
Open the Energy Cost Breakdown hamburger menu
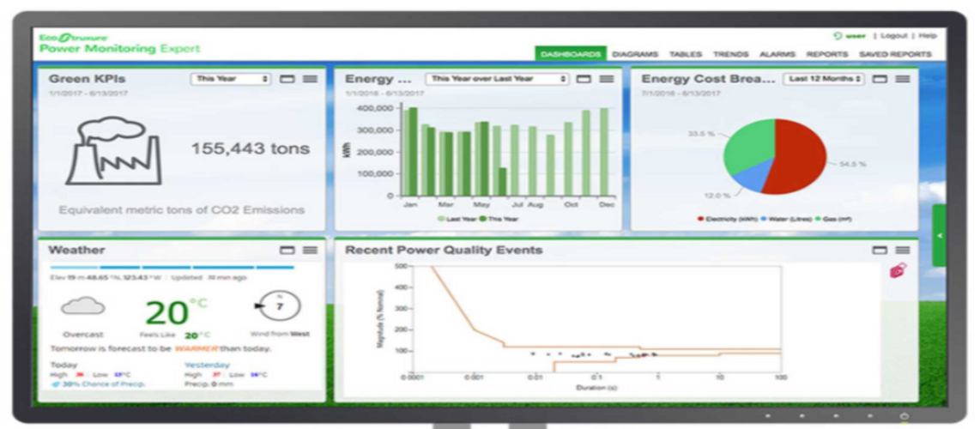click(x=902, y=79)
